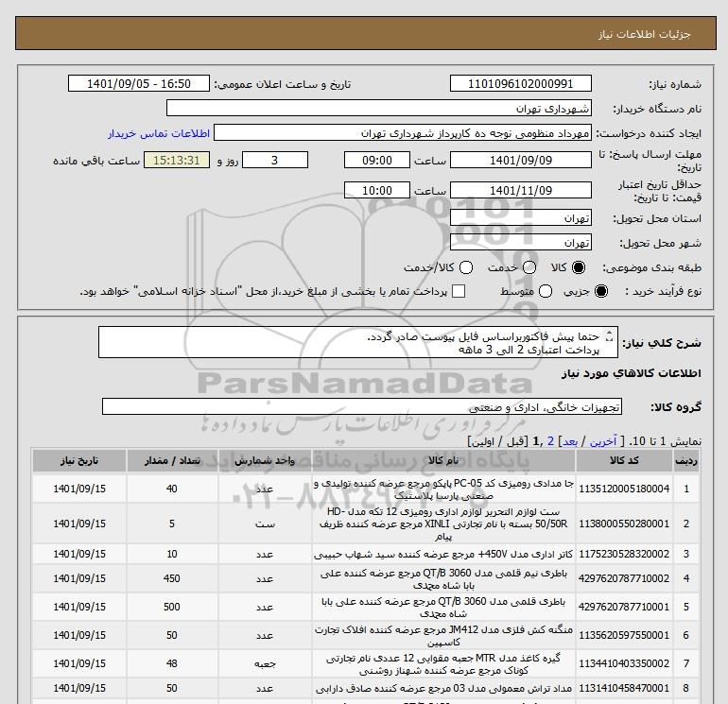728x704 pixels.
Task: Click item code 4297620787710001
Action: click(x=624, y=607)
